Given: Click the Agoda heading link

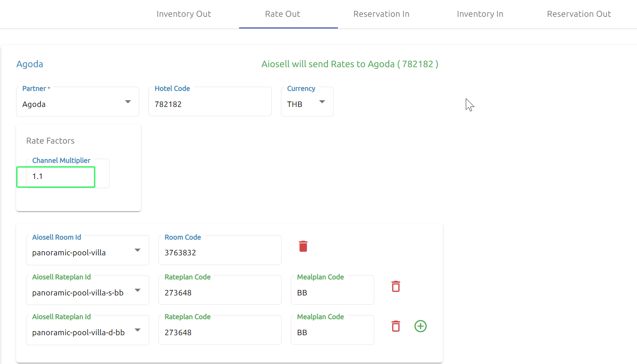Looking at the screenshot, I should (x=30, y=64).
